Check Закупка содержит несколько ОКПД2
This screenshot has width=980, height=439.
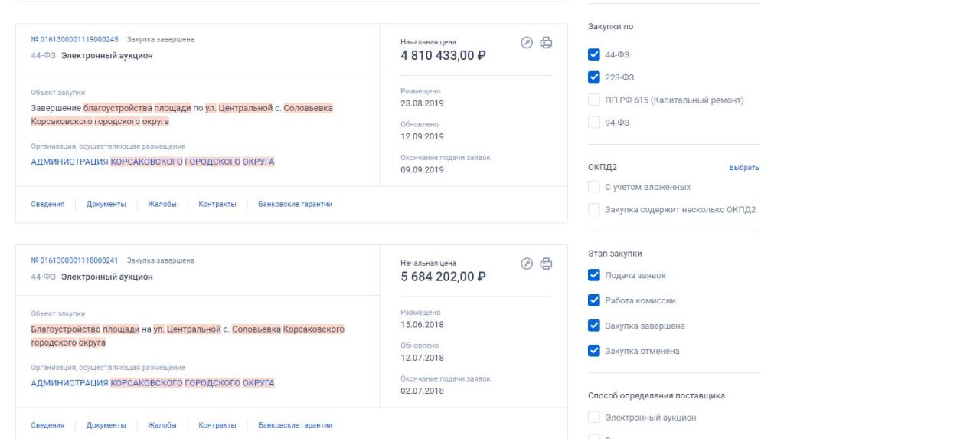tap(594, 209)
